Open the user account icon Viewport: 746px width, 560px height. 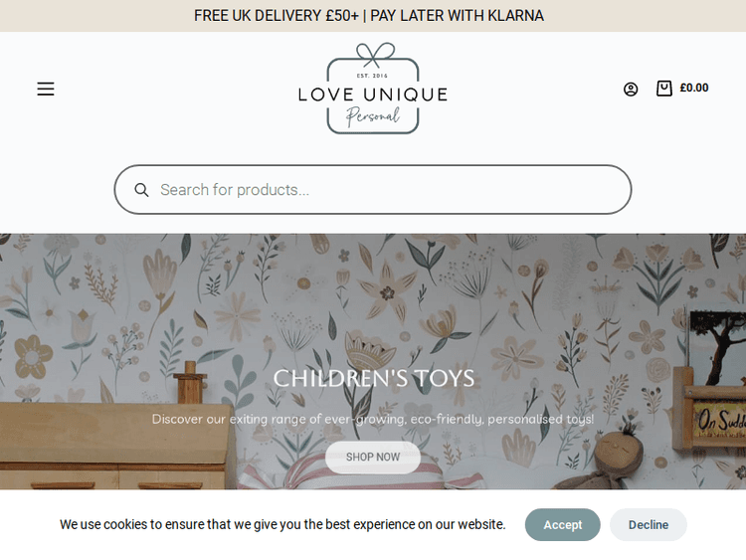(631, 89)
